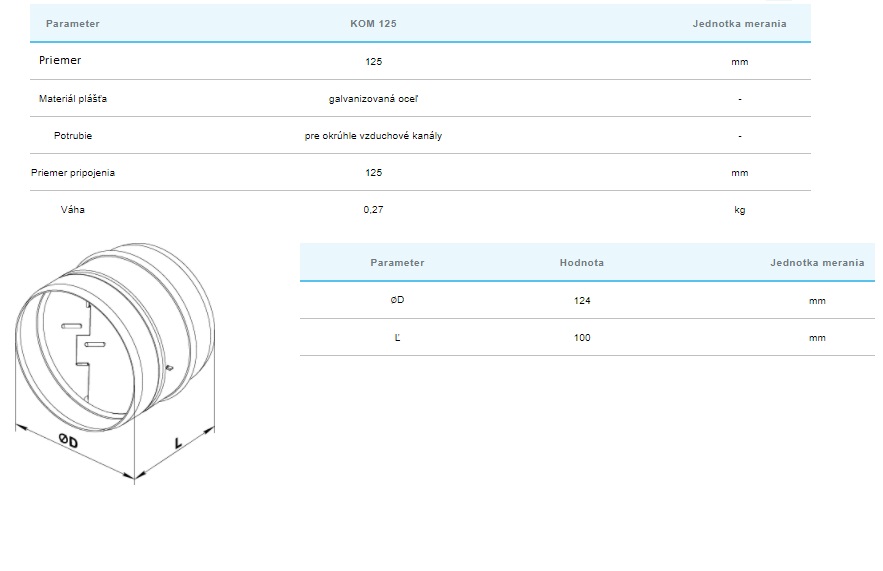This screenshot has height=571, width=883.
Task: Click the L dimension label on the drawing
Action: [x=177, y=440]
